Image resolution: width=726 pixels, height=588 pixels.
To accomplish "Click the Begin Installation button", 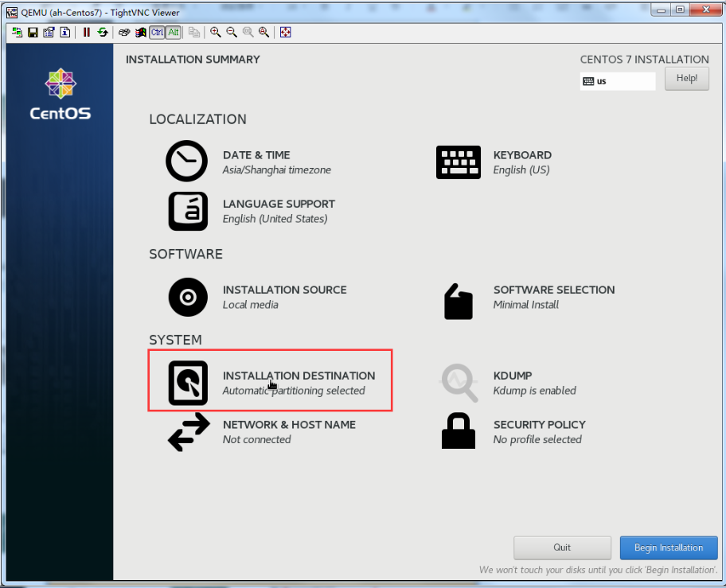I will pyautogui.click(x=668, y=547).
